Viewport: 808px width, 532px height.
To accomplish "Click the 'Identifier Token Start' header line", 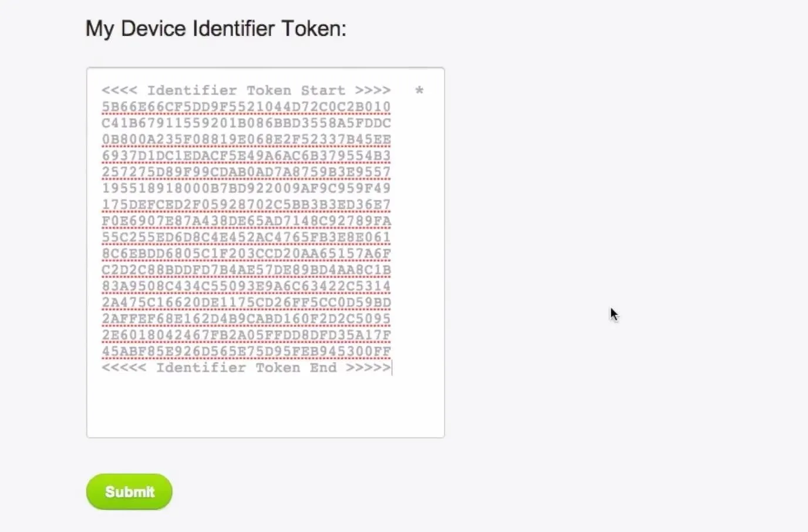I will 246,90.
